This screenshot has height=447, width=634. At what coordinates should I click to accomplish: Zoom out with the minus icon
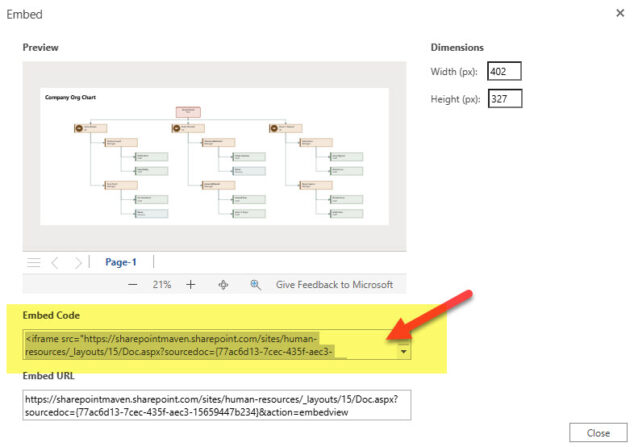tap(133, 285)
